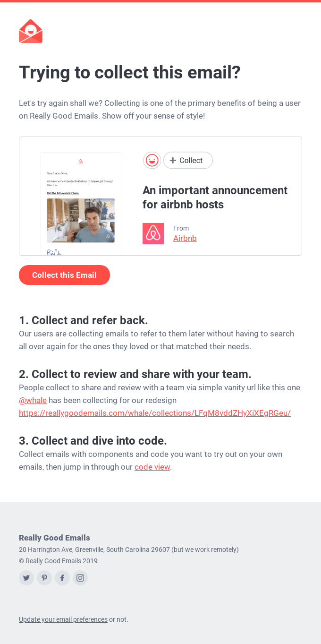The height and width of the screenshot is (644, 321).
Task: Click the red Collect this Email button
Action: [x=64, y=275]
